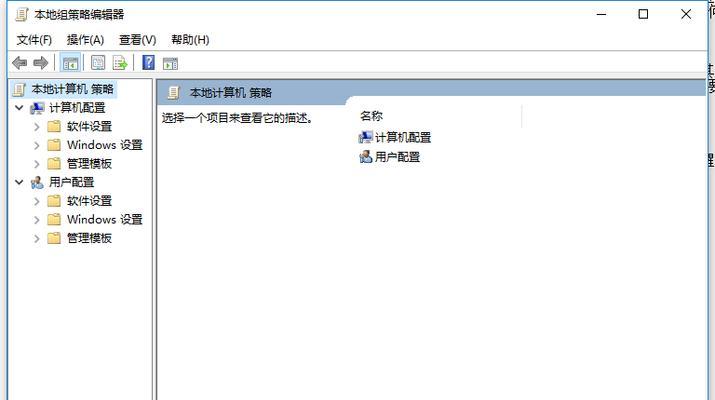Open the 查看(V) menu
The height and width of the screenshot is (400, 715).
coord(137,40)
